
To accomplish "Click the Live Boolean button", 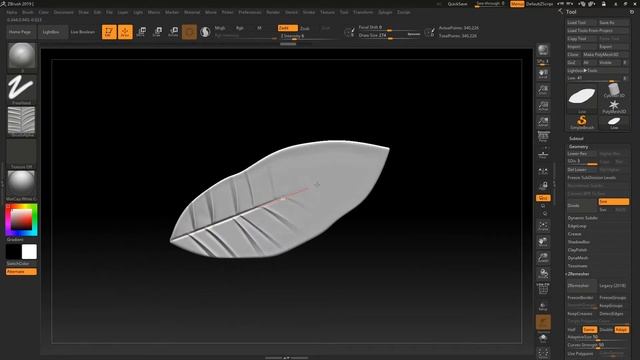I will coord(82,32).
